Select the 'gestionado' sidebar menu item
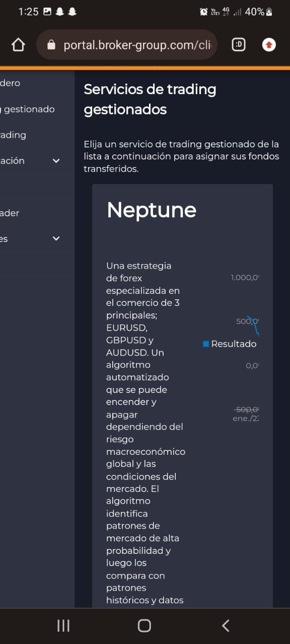This screenshot has height=644, width=290. (27, 109)
